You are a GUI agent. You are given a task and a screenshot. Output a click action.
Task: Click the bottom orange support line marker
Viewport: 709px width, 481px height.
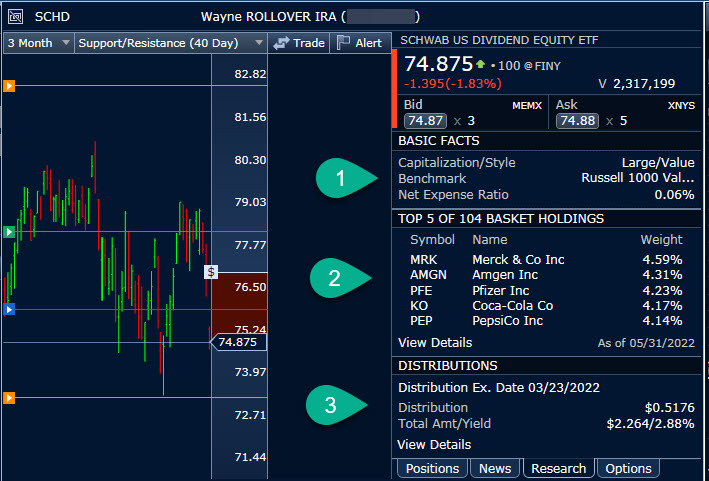point(9,398)
